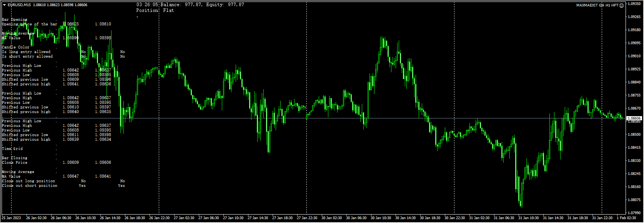Viewport: 644px width, 223px height.
Task: Click the 26 Jan 10:30 time axis label
Action: point(85,218)
